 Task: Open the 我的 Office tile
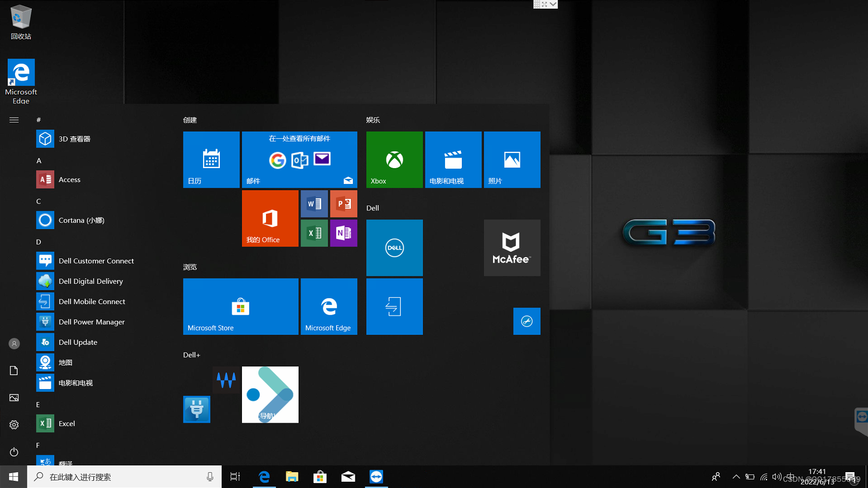pos(270,219)
